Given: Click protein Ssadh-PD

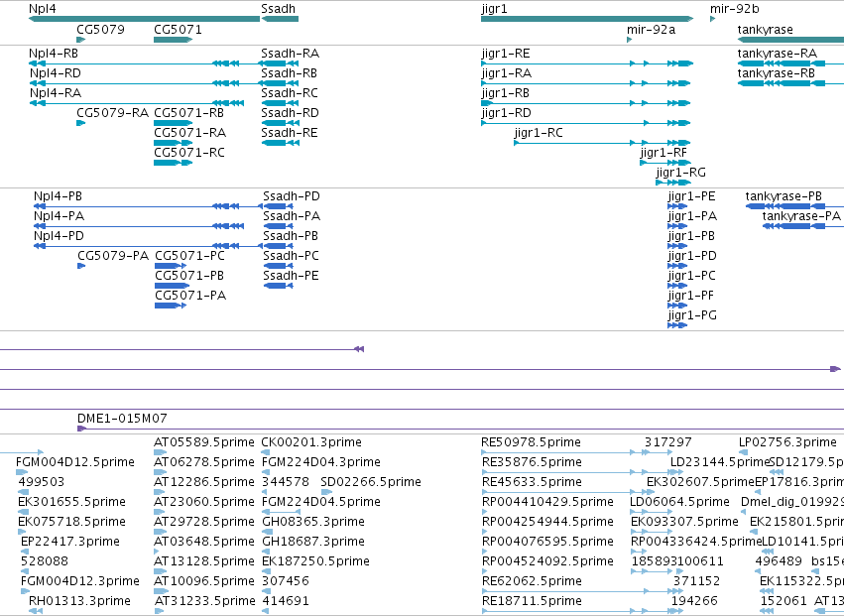Looking at the screenshot, I should coord(278,206).
